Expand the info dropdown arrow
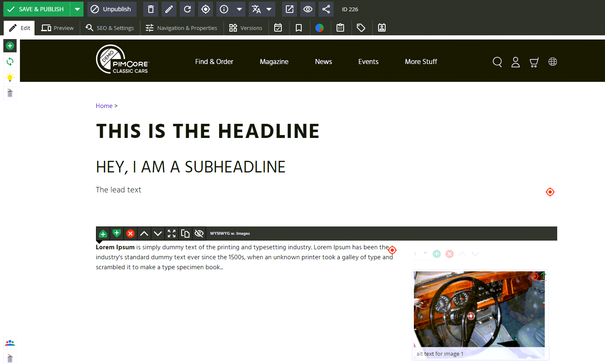605x364 pixels. [x=239, y=9]
